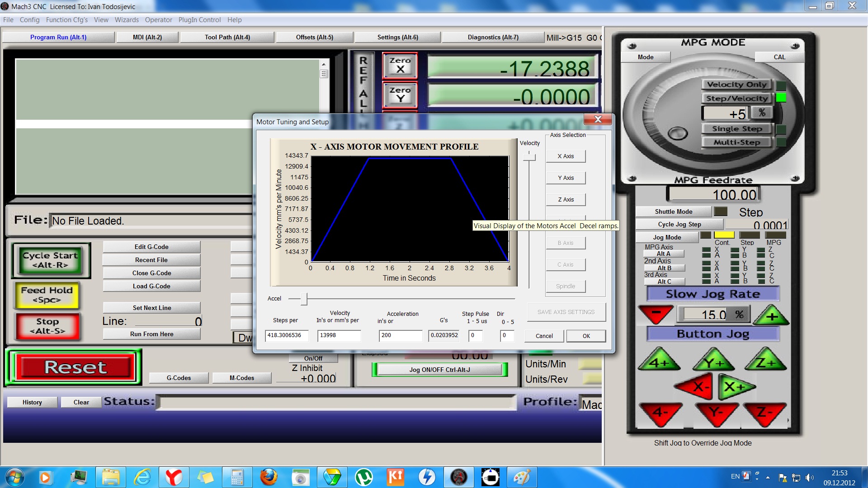Toggle Velocity Only MPG mode
868x488 pixels.
click(x=736, y=84)
